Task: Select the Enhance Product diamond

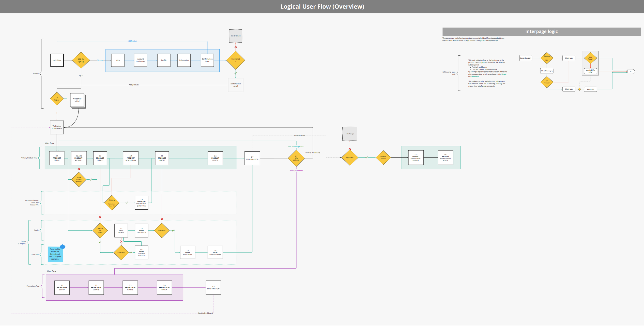Action: [383, 157]
